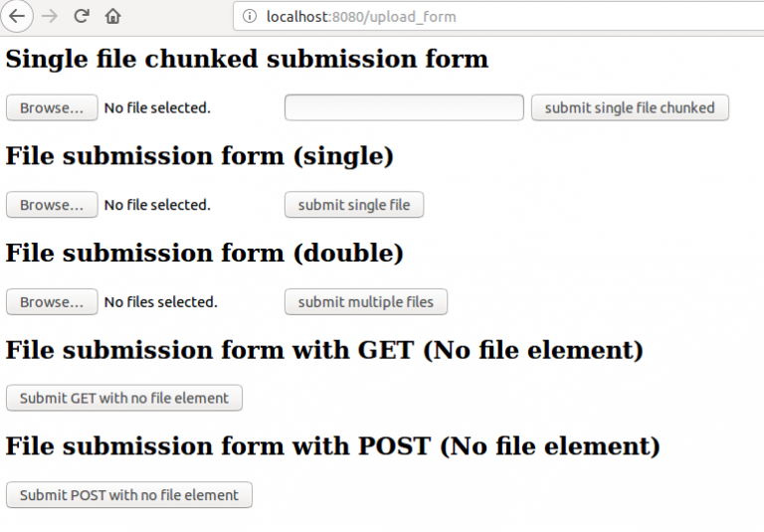Click submit multiple files button
The height and width of the screenshot is (532, 764).
click(x=366, y=302)
